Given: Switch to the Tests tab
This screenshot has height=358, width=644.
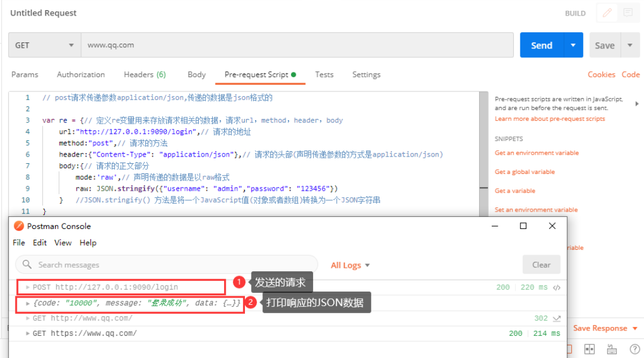Looking at the screenshot, I should coord(324,75).
